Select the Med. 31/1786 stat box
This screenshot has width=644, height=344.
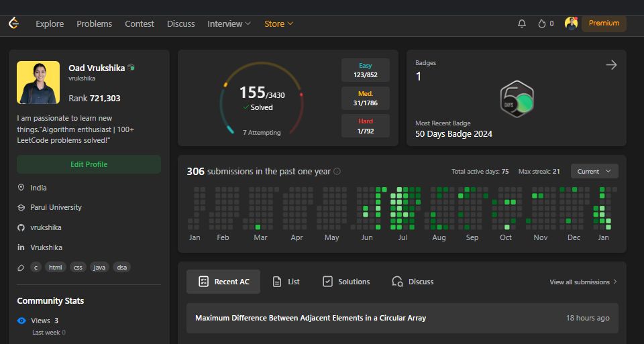coord(365,98)
